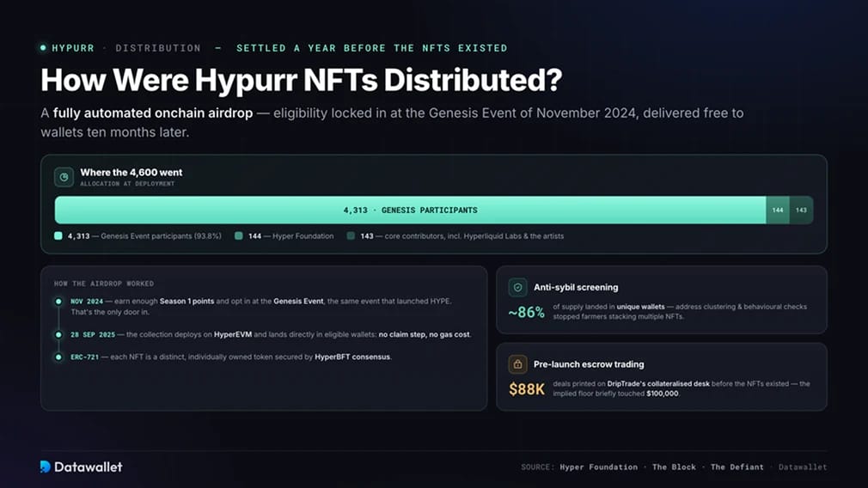This screenshot has height=488, width=868.
Task: Click '143 — core contributors' legend text
Action: point(462,236)
